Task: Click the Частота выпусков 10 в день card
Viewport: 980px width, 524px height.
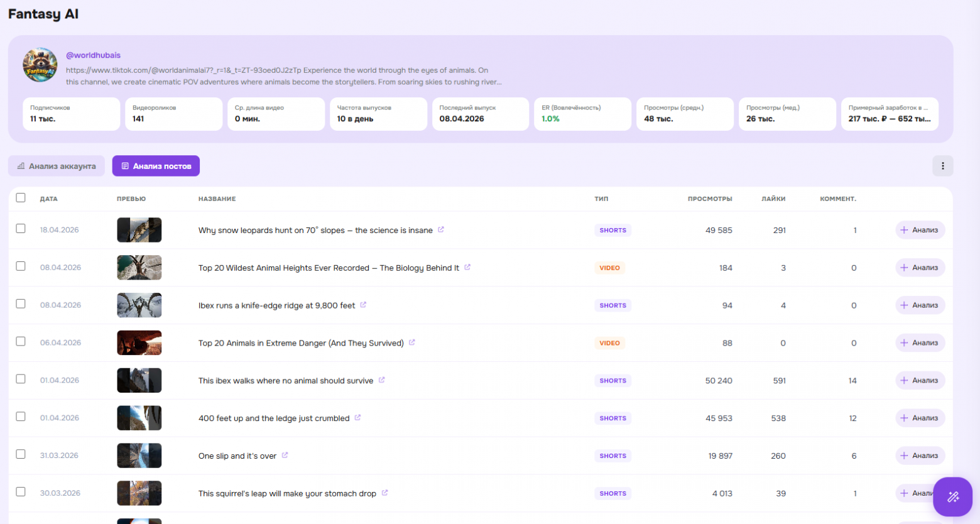Action: 378,114
